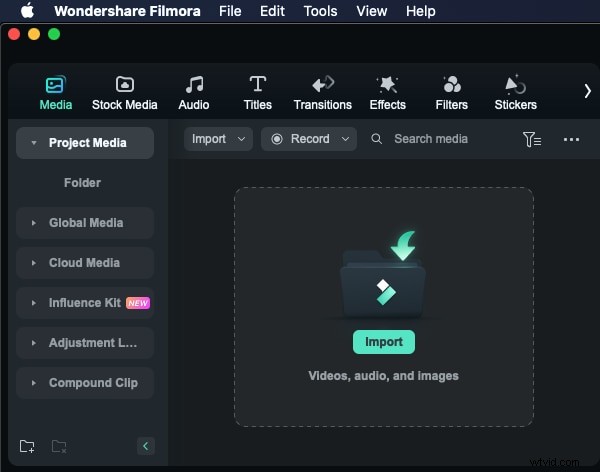Open the Stickers tab

515,93
